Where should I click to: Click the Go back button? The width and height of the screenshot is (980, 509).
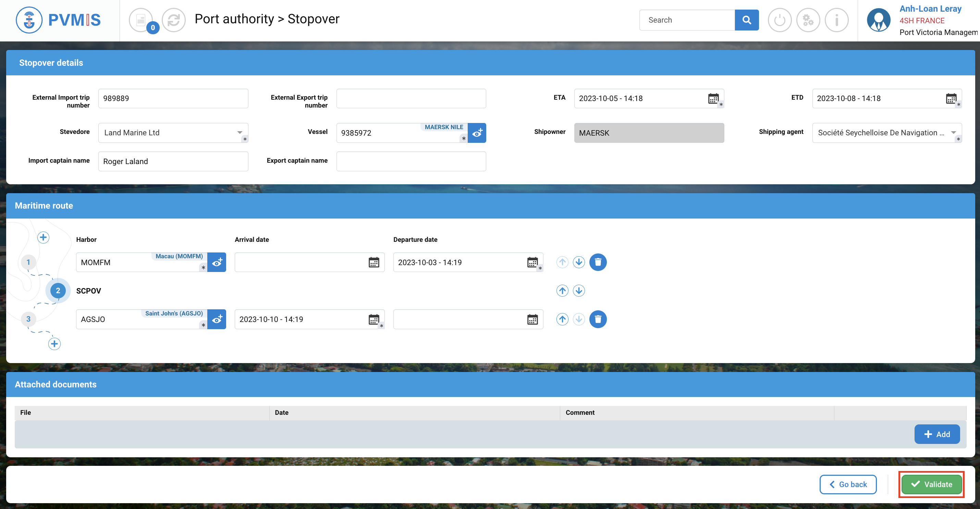pos(848,484)
